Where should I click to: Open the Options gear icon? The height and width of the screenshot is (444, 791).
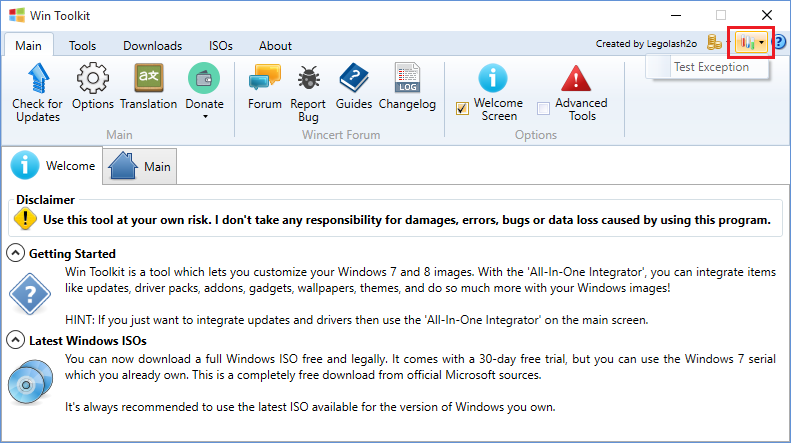(x=92, y=78)
